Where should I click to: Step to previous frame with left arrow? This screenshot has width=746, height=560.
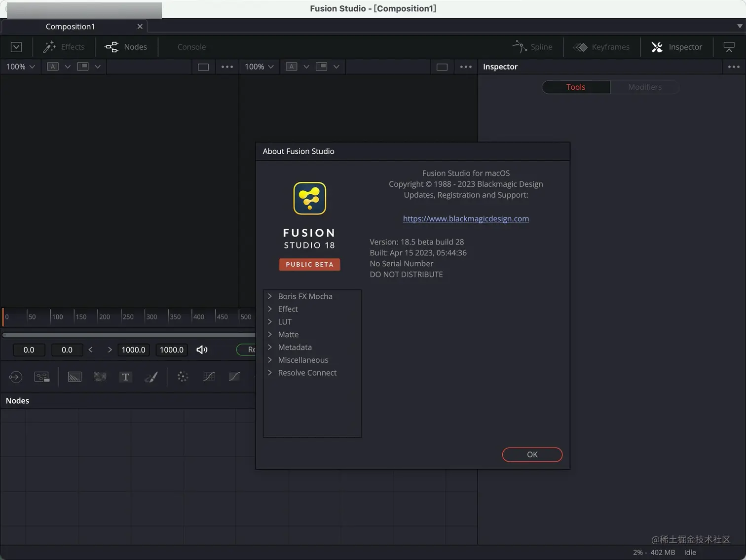pyautogui.click(x=90, y=350)
